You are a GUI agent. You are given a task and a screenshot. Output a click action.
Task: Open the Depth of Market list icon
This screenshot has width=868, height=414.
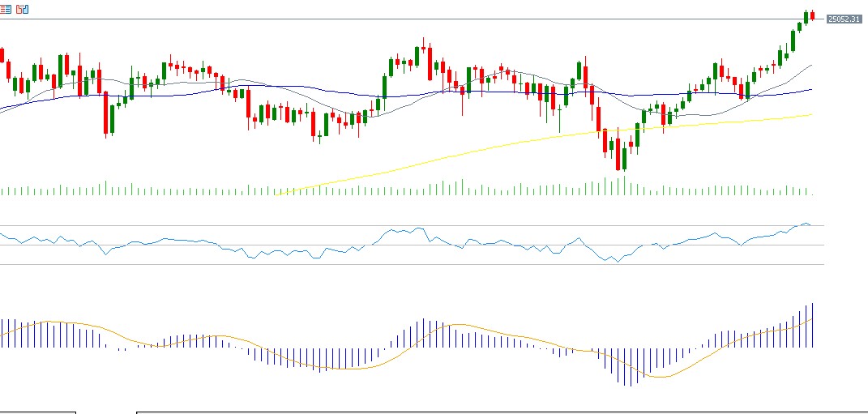coord(7,9)
